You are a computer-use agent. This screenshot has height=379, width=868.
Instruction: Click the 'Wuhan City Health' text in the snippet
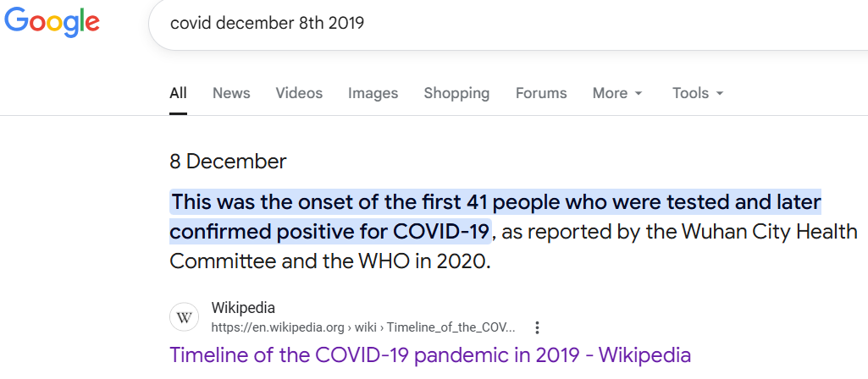(752, 231)
